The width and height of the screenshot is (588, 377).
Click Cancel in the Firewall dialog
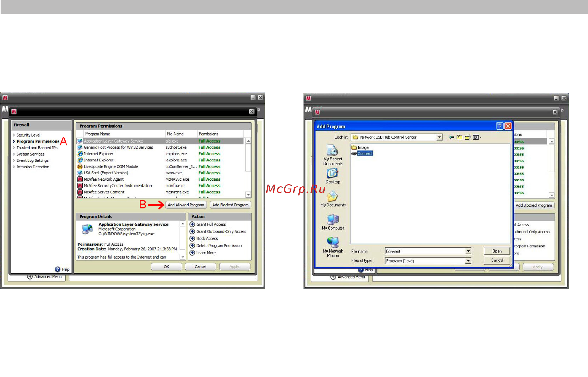(200, 267)
